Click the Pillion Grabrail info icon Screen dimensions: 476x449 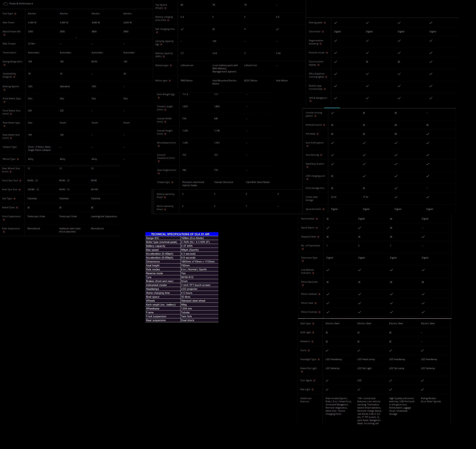(x=319, y=294)
